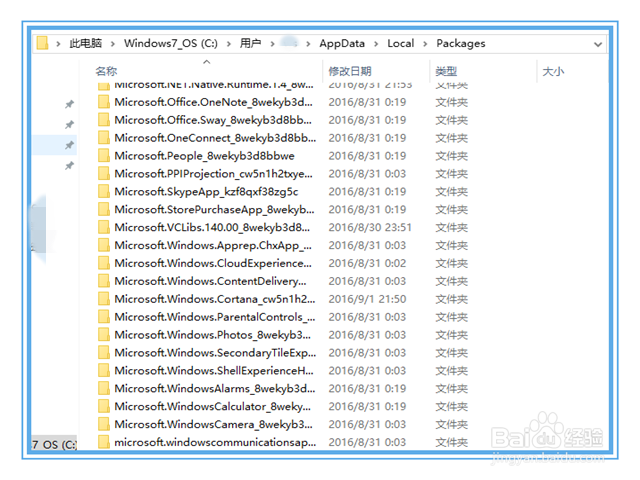
Task: Select folder icon of Microsoft.WindowsCalculator
Action: point(104,407)
